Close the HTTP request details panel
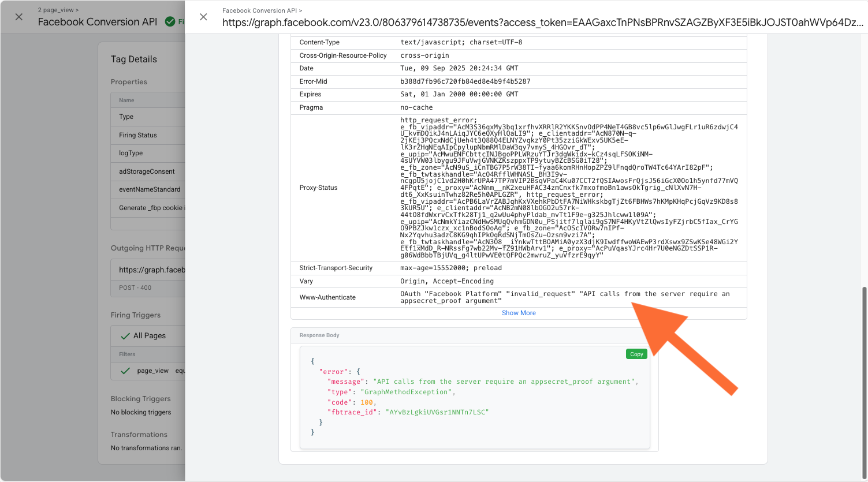 click(203, 17)
